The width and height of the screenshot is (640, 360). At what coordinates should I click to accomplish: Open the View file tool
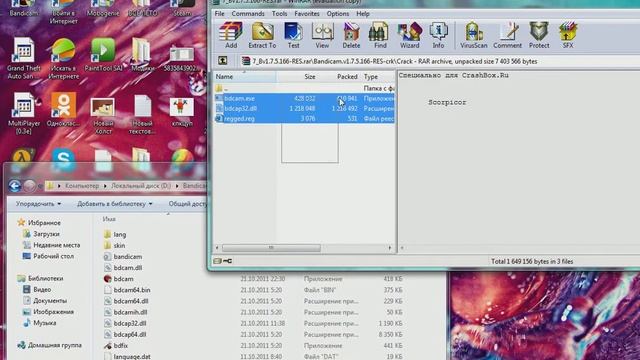coord(322,36)
